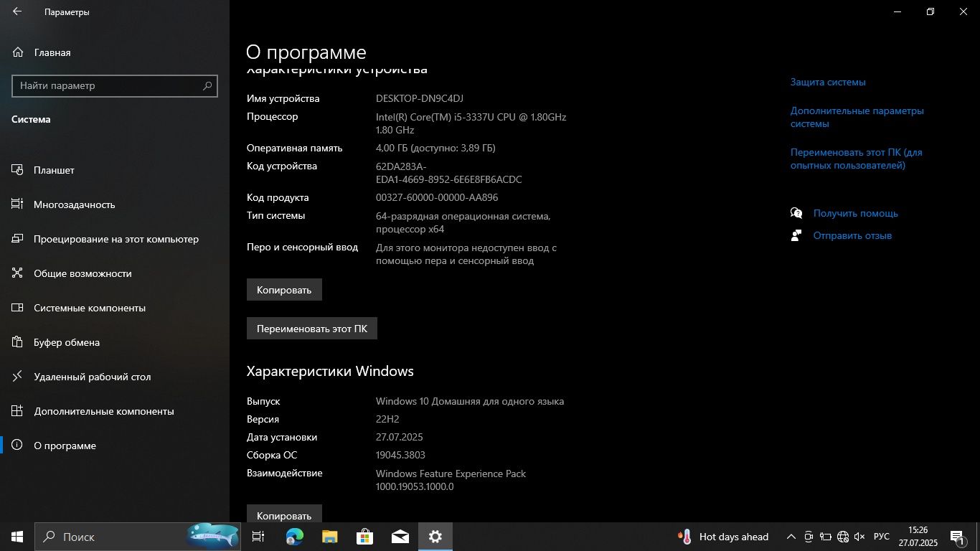This screenshot has height=551, width=980.
Task: Open Переименовать этот ПК (для опытных пользователей) link
Action: (856, 159)
